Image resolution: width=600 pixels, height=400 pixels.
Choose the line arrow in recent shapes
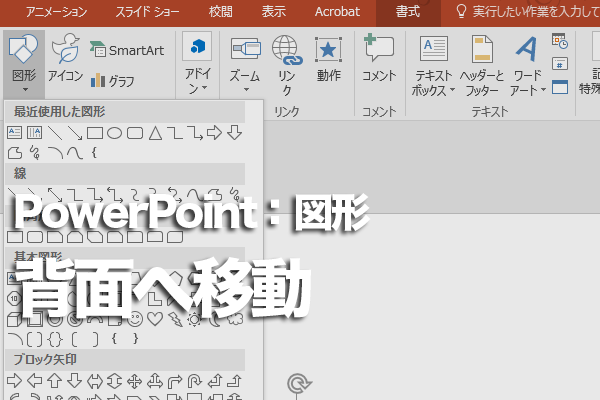point(75,133)
